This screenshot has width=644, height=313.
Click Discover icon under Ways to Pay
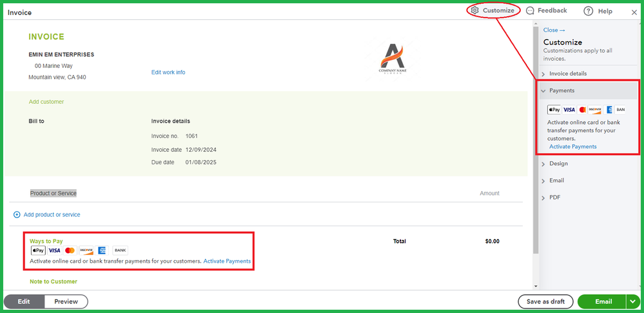pos(86,250)
